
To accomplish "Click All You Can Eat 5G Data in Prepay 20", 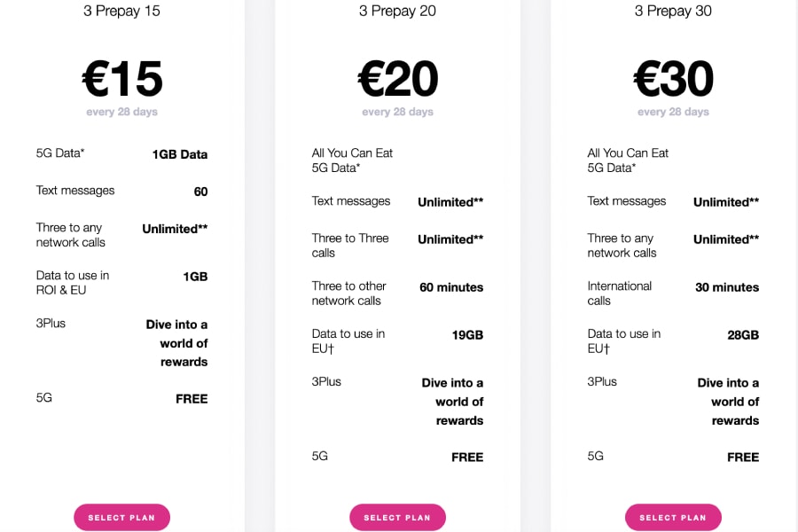I will pyautogui.click(x=352, y=160).
